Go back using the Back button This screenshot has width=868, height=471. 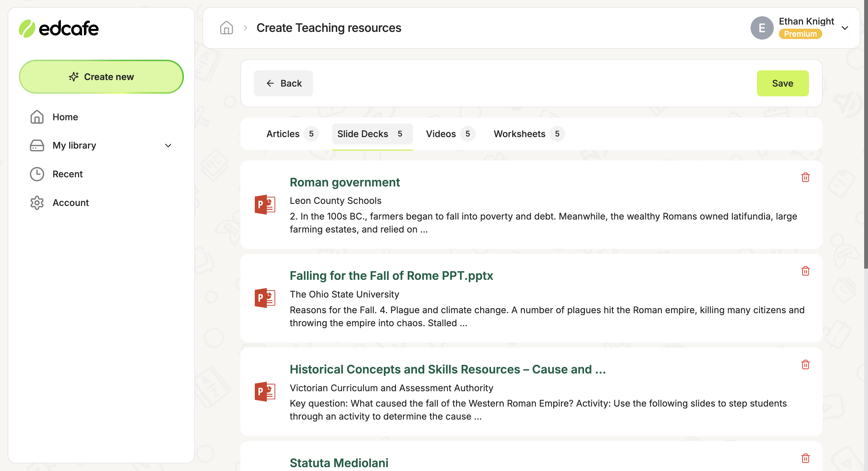283,83
